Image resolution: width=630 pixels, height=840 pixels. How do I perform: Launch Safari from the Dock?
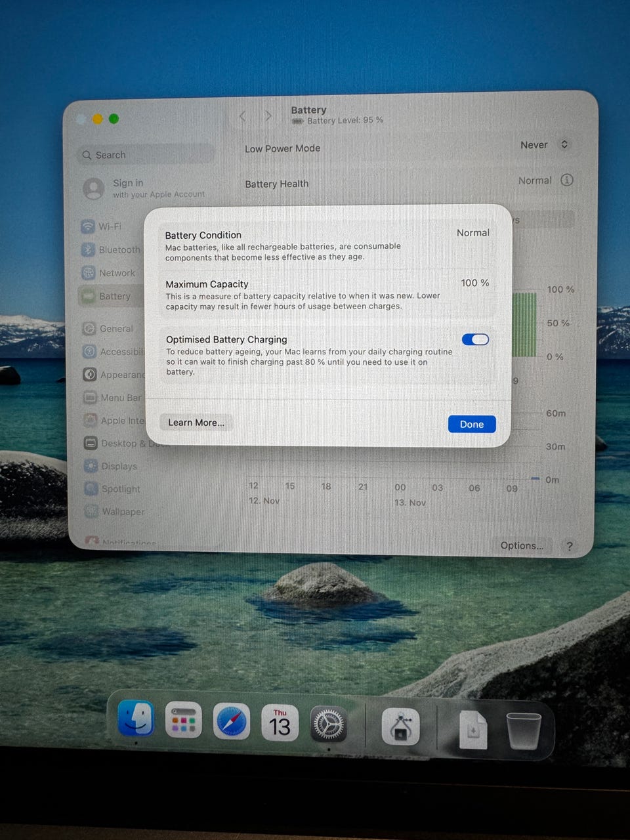click(232, 722)
